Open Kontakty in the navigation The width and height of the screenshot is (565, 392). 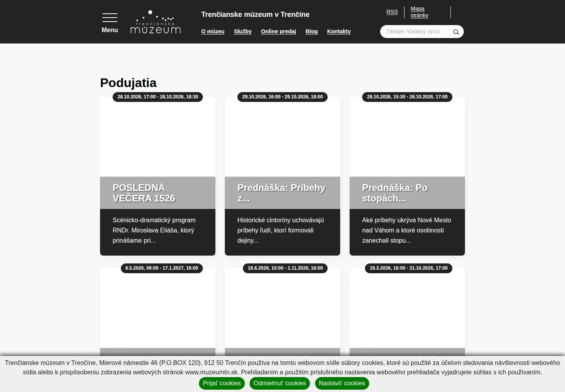339,31
